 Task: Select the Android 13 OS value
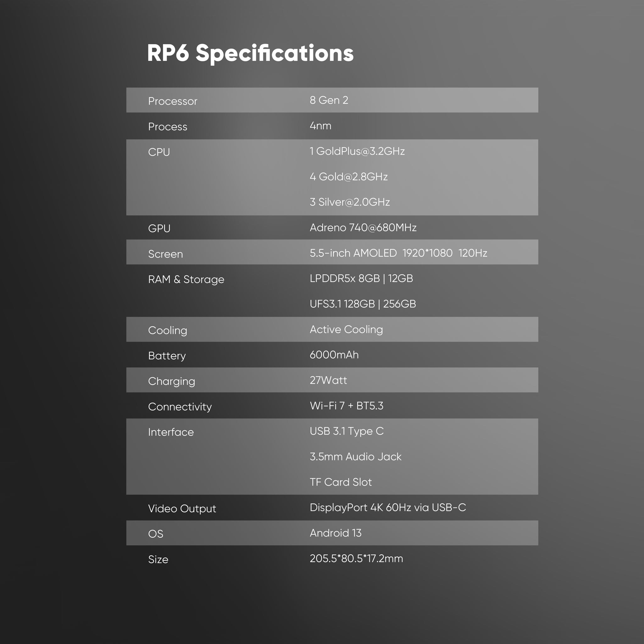335,533
